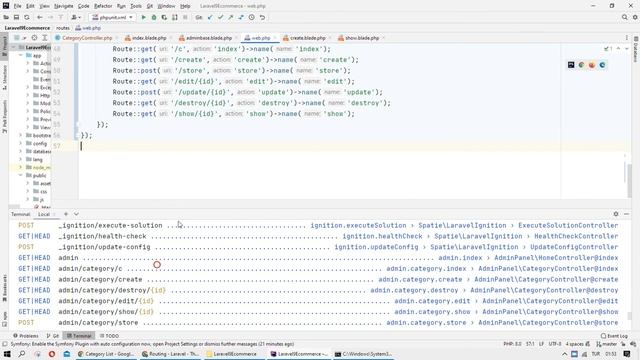640x360 pixels.
Task: Expand the bootstrap folder
Action: click(21, 135)
